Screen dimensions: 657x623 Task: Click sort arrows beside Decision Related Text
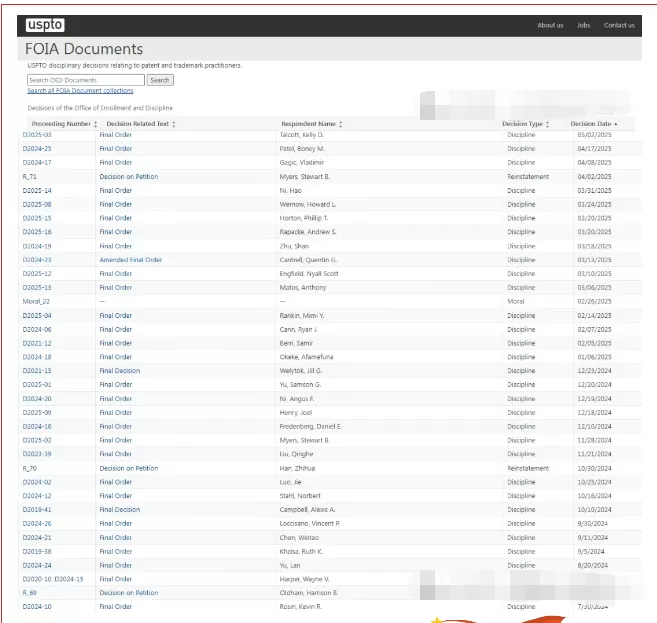click(x=173, y=124)
